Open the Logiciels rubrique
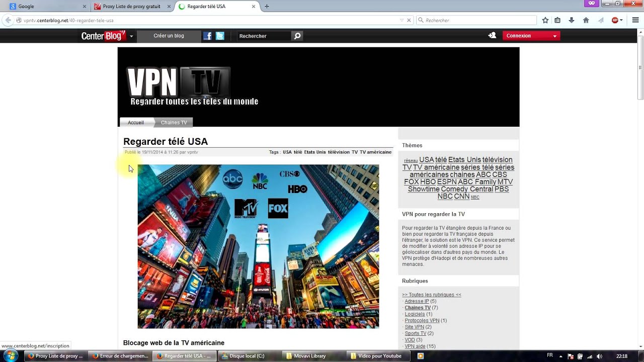This screenshot has height=362, width=644. pyautogui.click(x=415, y=314)
